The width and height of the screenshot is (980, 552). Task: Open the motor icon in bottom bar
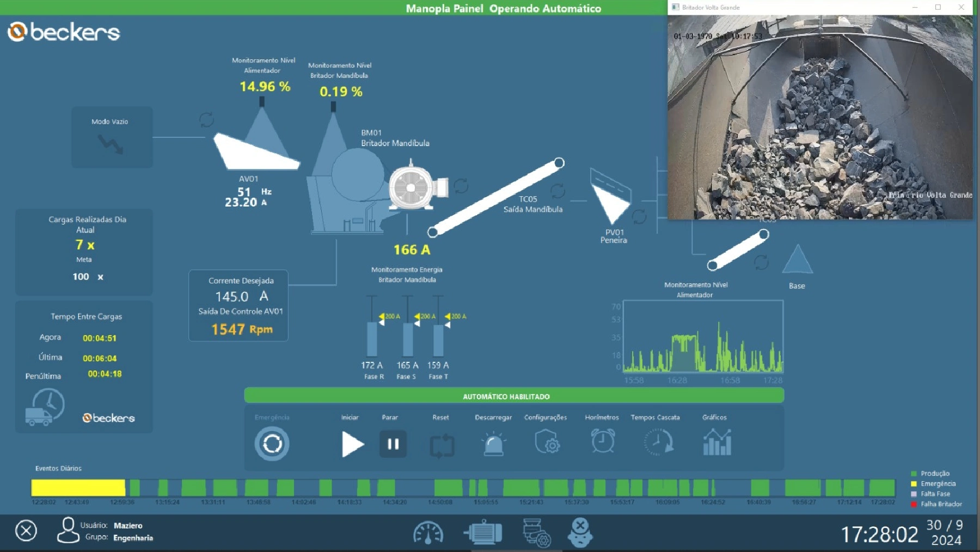483,532
